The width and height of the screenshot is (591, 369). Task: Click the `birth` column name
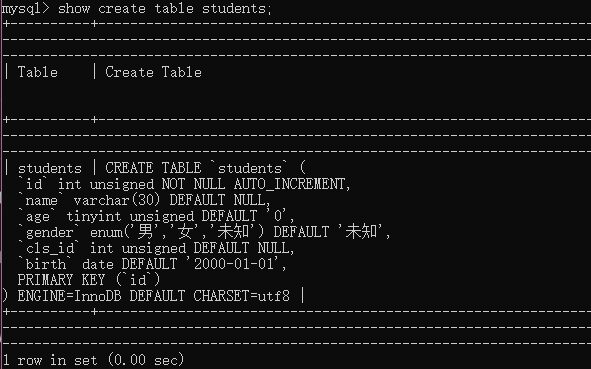(45, 264)
